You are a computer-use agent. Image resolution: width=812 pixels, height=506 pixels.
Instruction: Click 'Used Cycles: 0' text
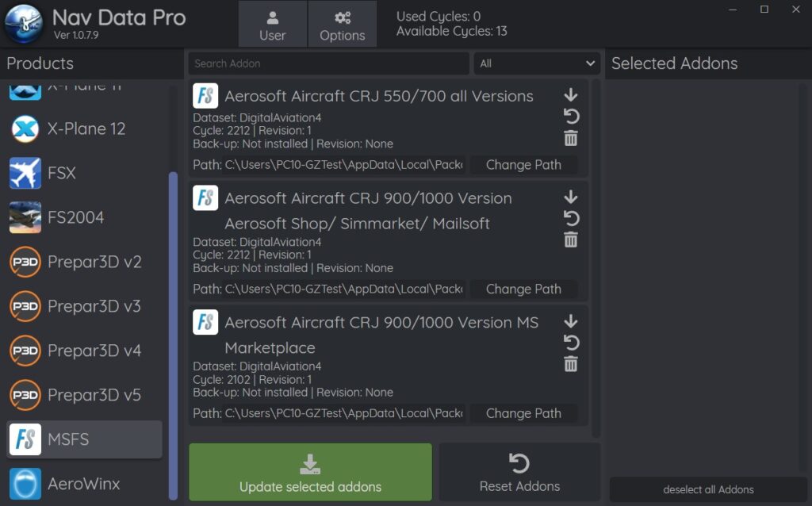[x=438, y=17]
